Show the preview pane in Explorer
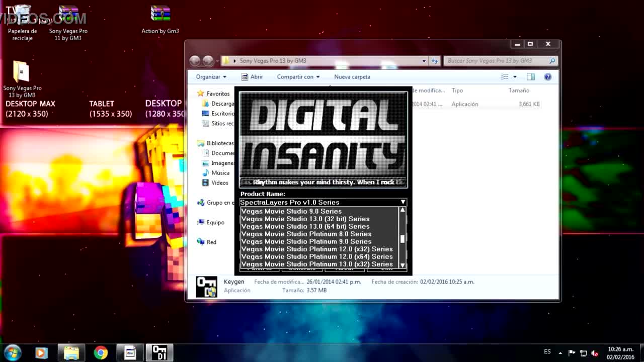The image size is (644, 362). pyautogui.click(x=530, y=77)
